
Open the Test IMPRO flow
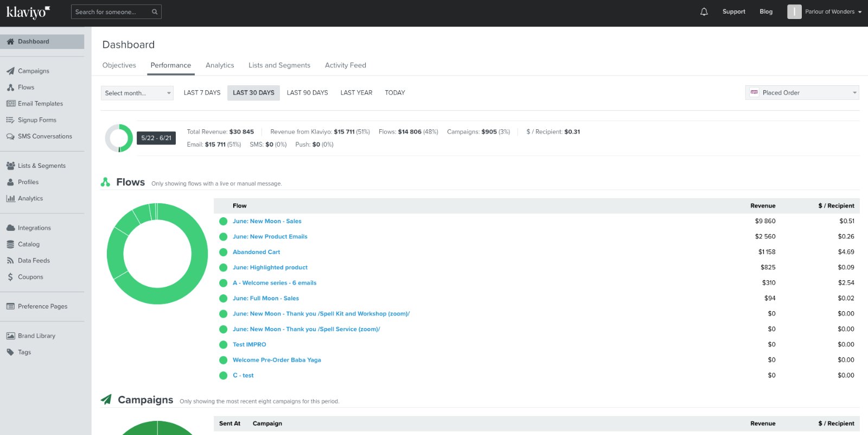pyautogui.click(x=250, y=345)
